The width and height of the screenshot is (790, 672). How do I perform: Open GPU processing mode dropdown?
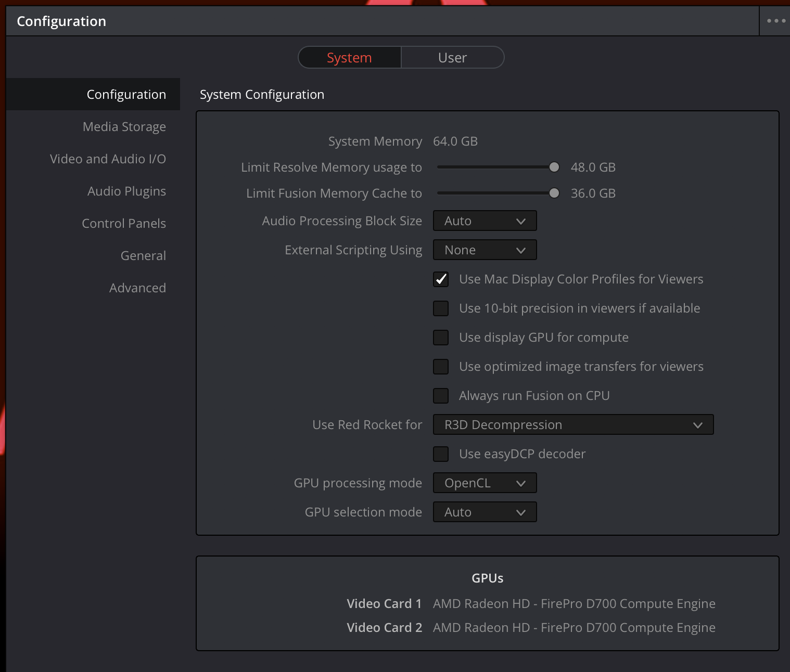tap(485, 483)
